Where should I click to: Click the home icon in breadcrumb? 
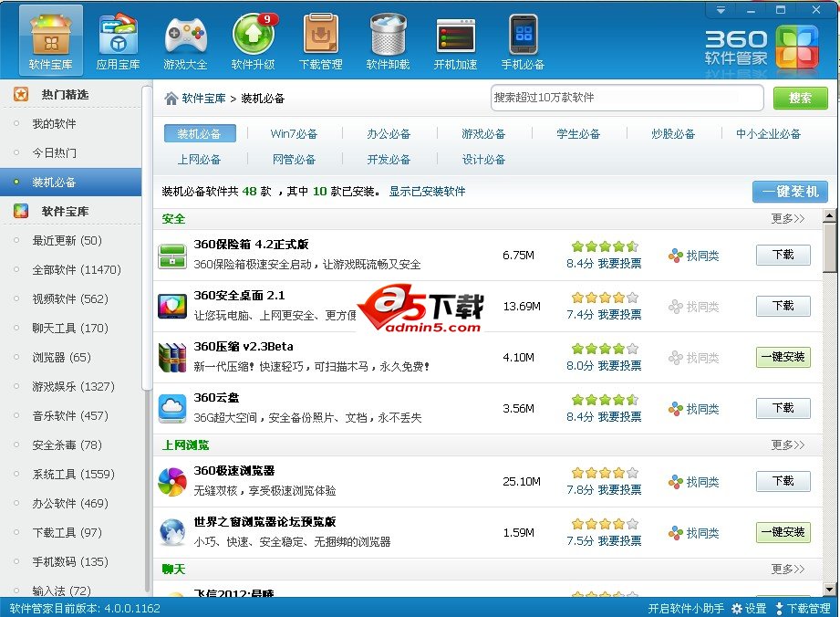click(171, 99)
